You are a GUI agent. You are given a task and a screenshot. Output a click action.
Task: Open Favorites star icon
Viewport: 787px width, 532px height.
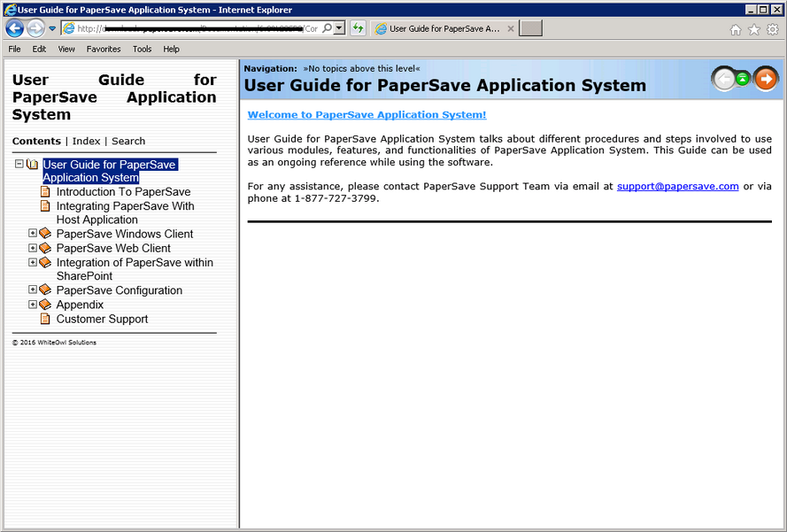click(754, 29)
